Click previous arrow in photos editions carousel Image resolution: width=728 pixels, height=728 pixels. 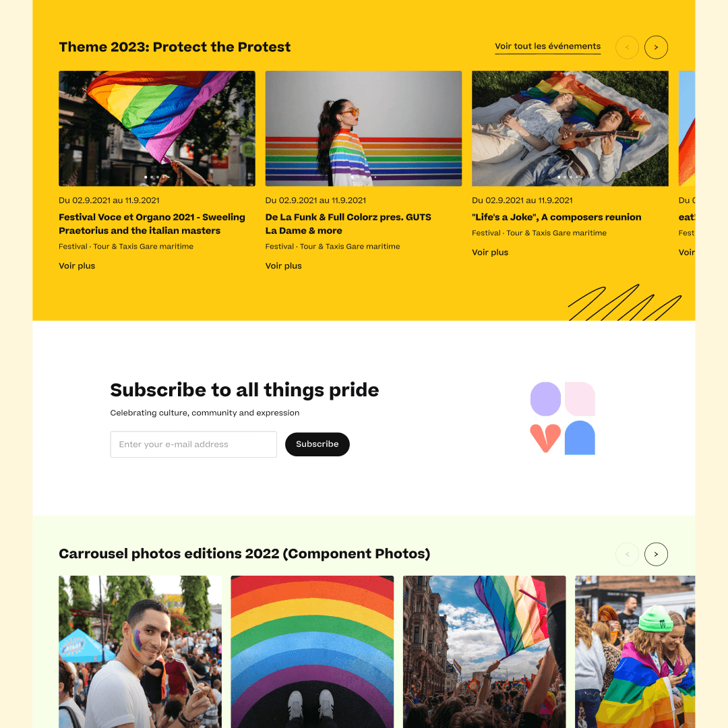click(x=628, y=554)
